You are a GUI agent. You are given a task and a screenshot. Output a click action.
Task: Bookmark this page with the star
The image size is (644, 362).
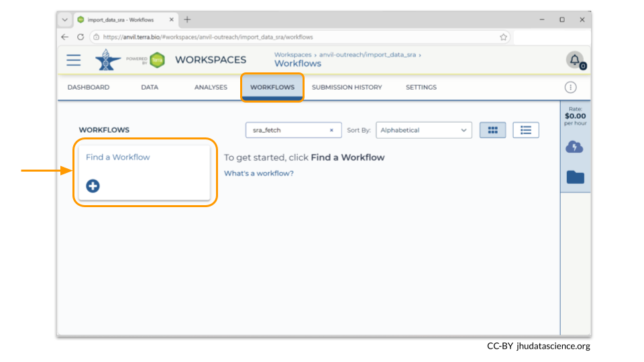pos(504,37)
